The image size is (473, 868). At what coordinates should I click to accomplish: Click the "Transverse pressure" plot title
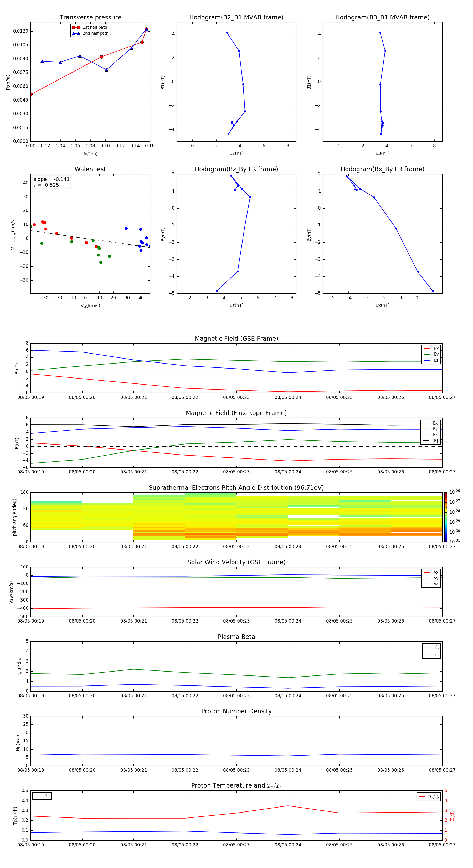pos(90,18)
